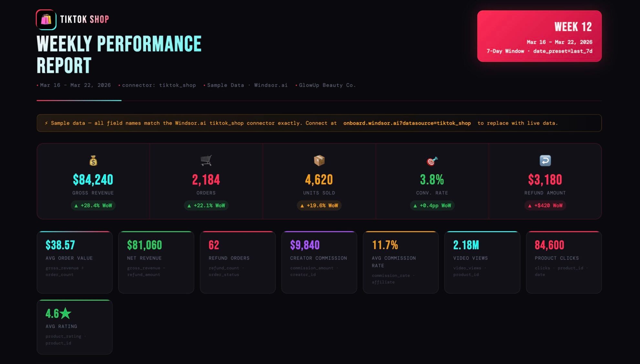Click the 'gross_revenue ÷ order_count' formula text

pos(65,271)
